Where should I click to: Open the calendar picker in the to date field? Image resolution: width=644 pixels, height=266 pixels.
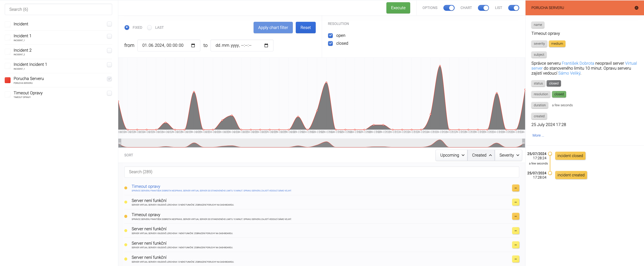[x=266, y=45]
